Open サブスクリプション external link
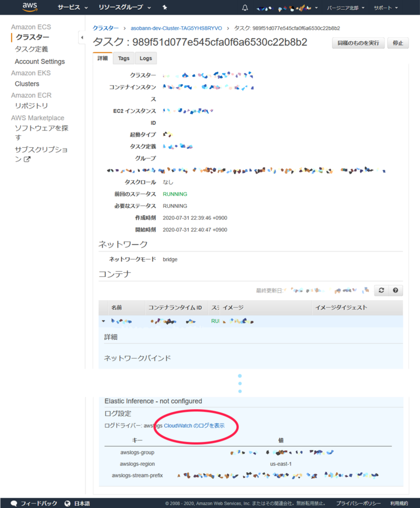 [41, 154]
